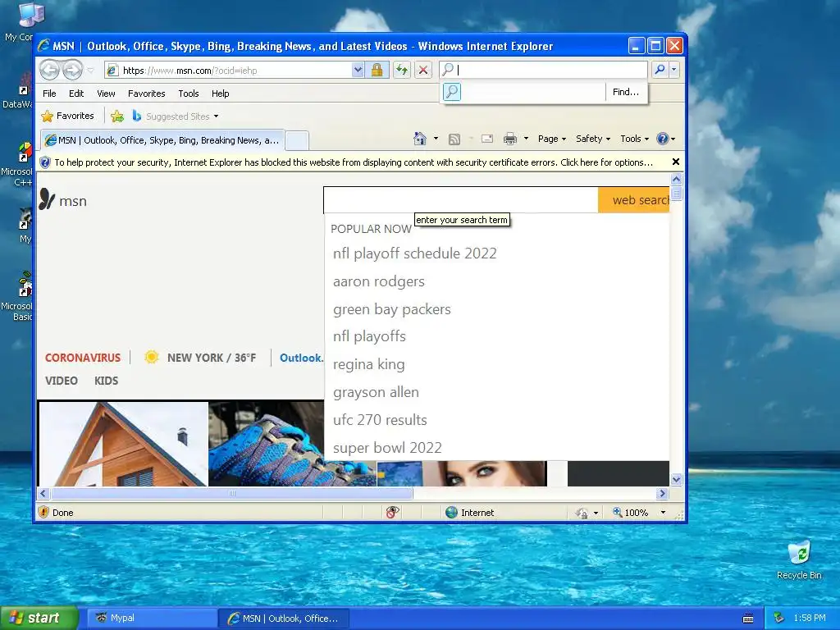Click the Print icon

(x=510, y=139)
